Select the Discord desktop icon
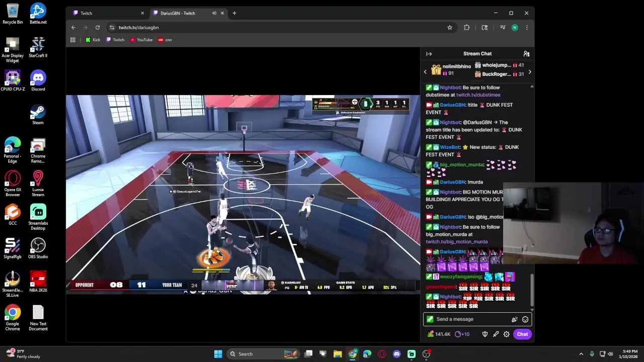This screenshot has height=362, width=644. [38, 80]
